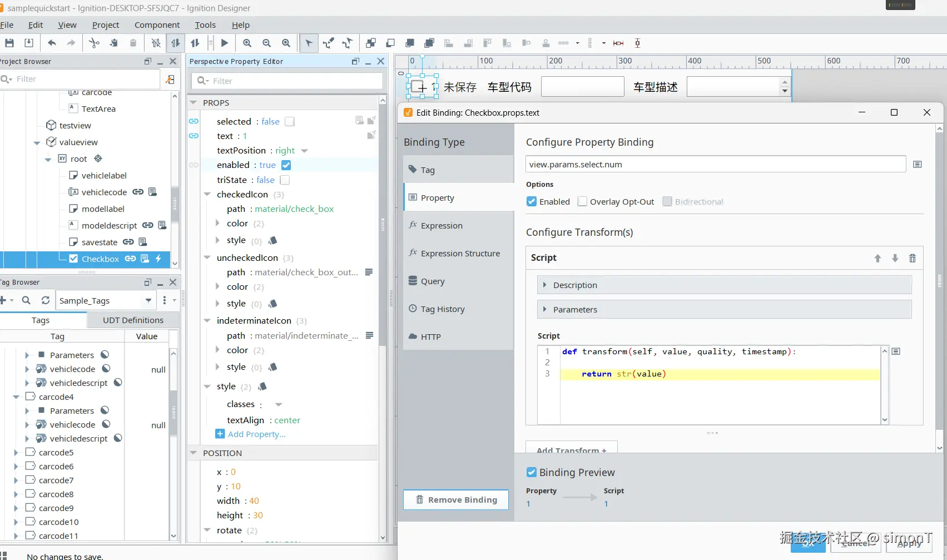Toggle Enabled option in binding dialog
Image resolution: width=947 pixels, height=560 pixels.
click(532, 201)
